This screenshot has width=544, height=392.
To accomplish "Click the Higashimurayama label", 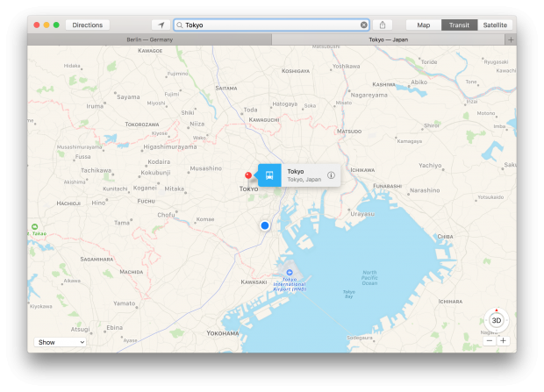I will pos(170,146).
